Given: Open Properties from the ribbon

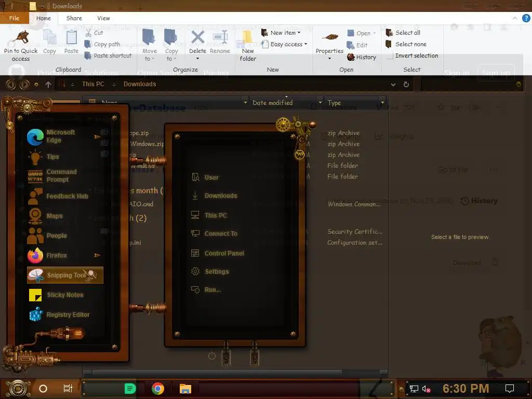Looking at the screenshot, I should 329,44.
